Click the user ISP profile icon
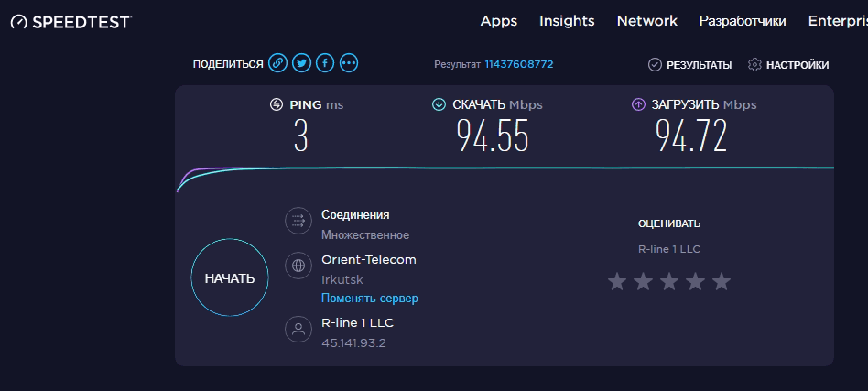The height and width of the screenshot is (391, 868). coord(298,330)
